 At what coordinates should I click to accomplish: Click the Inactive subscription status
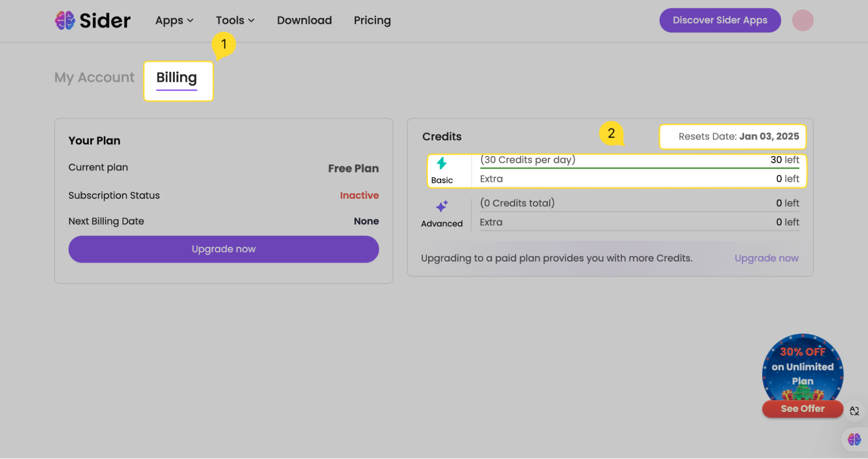pos(360,195)
